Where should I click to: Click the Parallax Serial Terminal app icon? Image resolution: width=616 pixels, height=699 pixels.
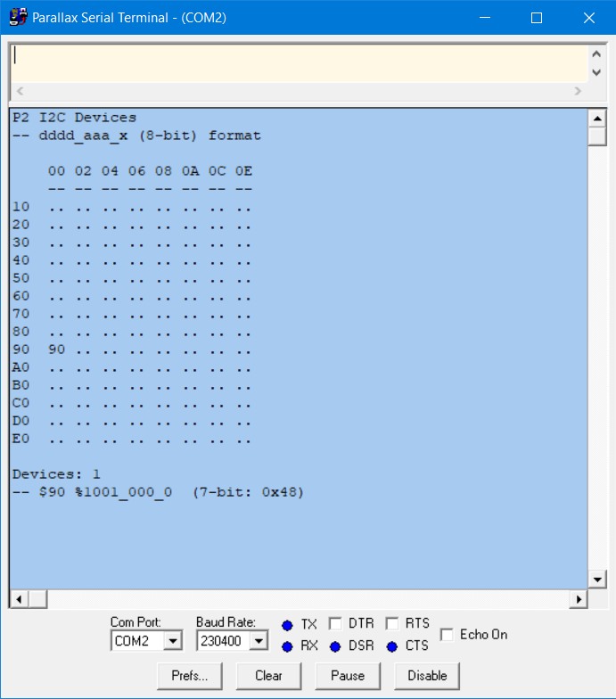(x=18, y=18)
